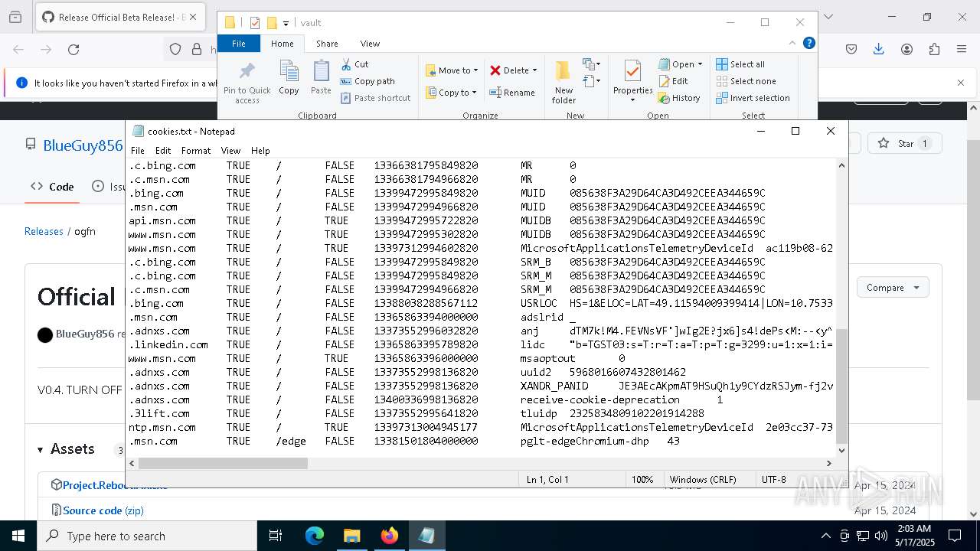Click the Paste icon in Explorer ribbon
The height and width of the screenshot is (551, 980).
321,78
